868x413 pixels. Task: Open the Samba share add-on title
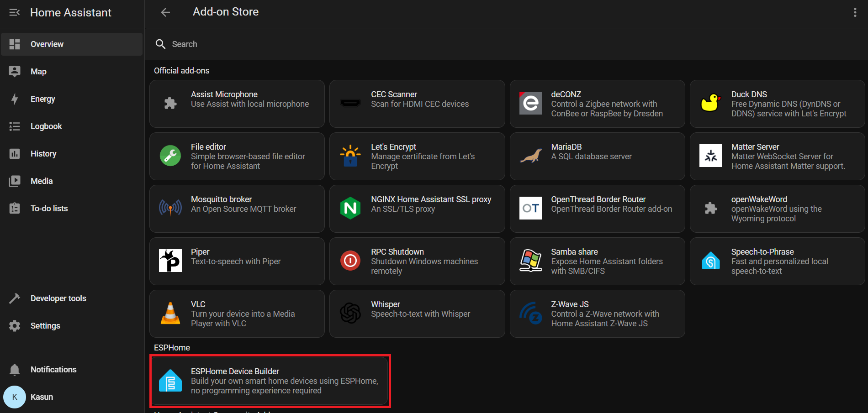pyautogui.click(x=574, y=252)
